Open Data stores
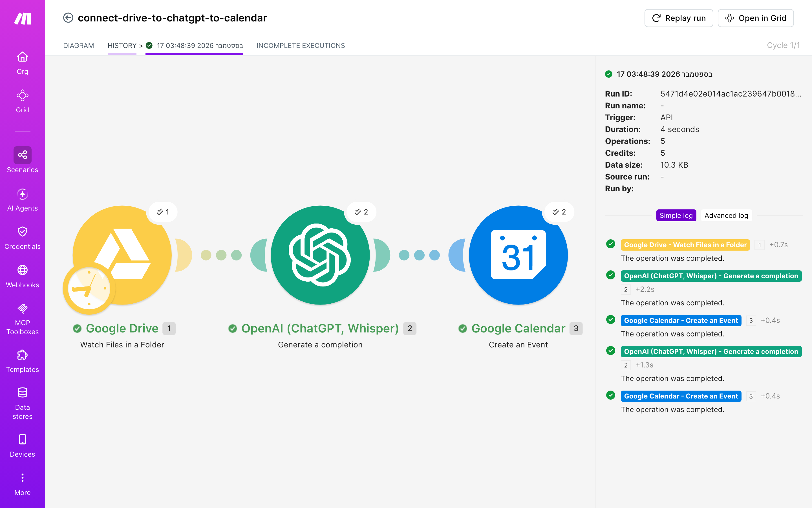 coord(23,404)
